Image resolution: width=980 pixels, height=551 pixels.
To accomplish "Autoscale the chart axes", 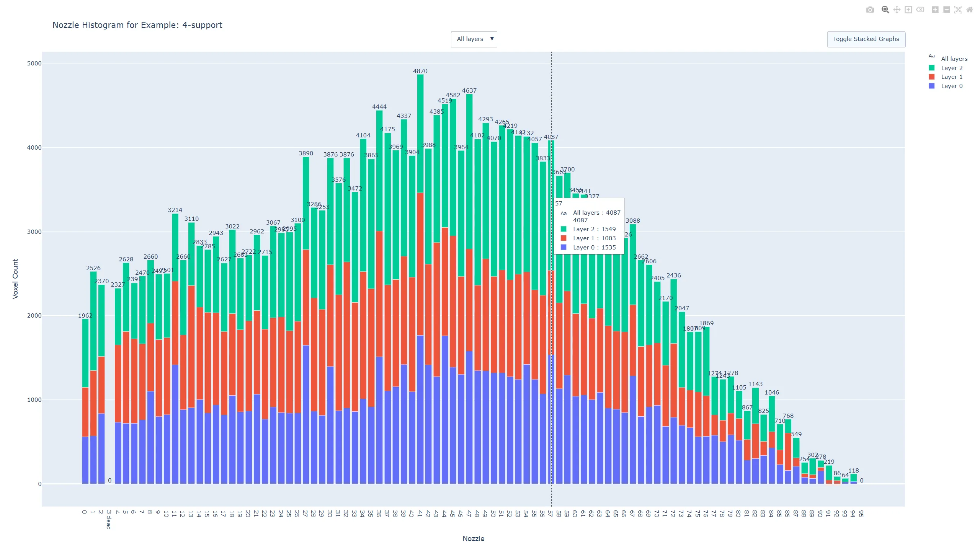I will coord(959,10).
